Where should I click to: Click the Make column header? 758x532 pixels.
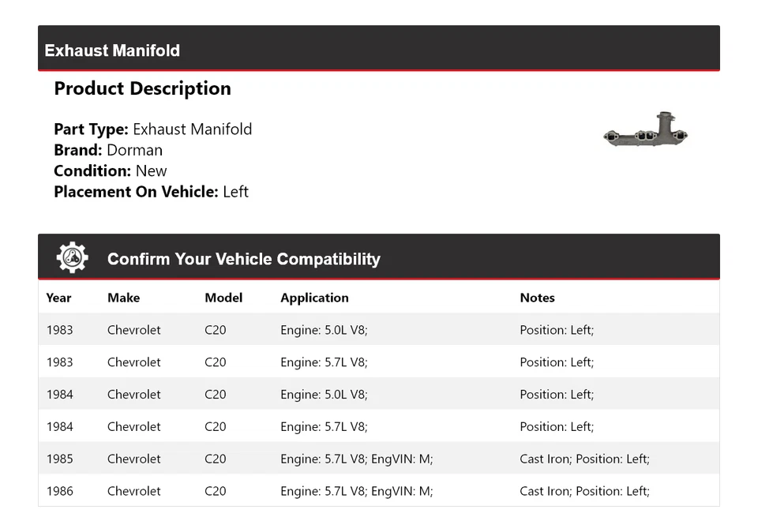click(x=123, y=298)
